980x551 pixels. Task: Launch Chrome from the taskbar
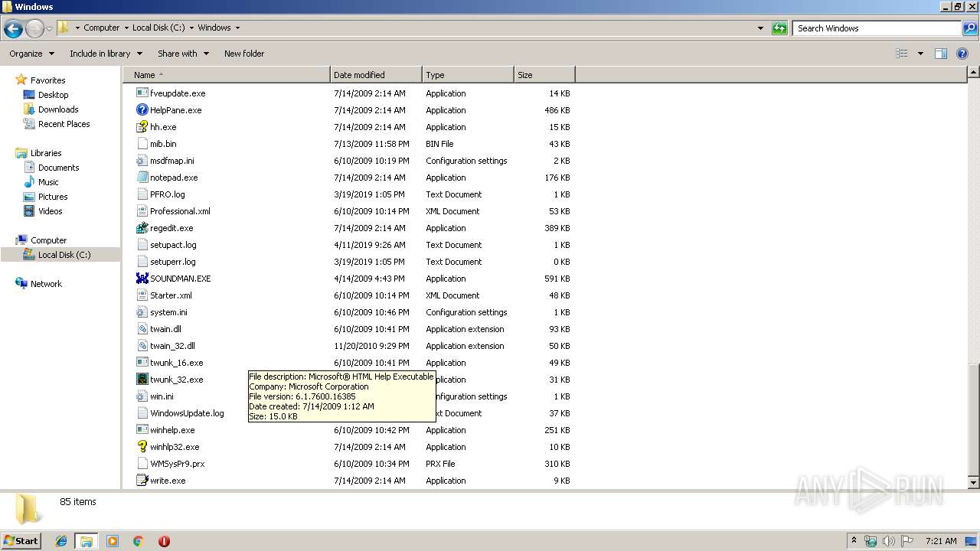[x=138, y=541]
